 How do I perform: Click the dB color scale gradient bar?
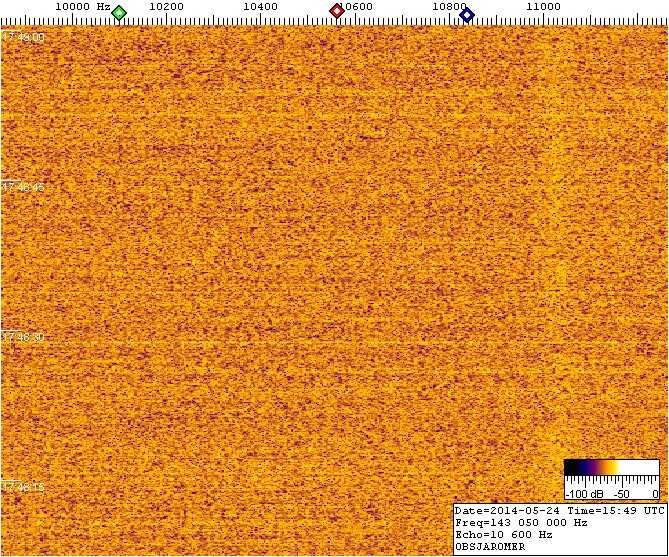[611, 469]
